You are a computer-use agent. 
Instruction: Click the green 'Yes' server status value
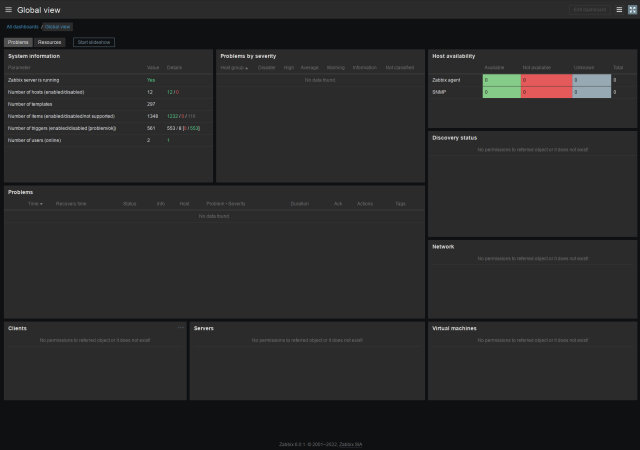click(x=151, y=80)
